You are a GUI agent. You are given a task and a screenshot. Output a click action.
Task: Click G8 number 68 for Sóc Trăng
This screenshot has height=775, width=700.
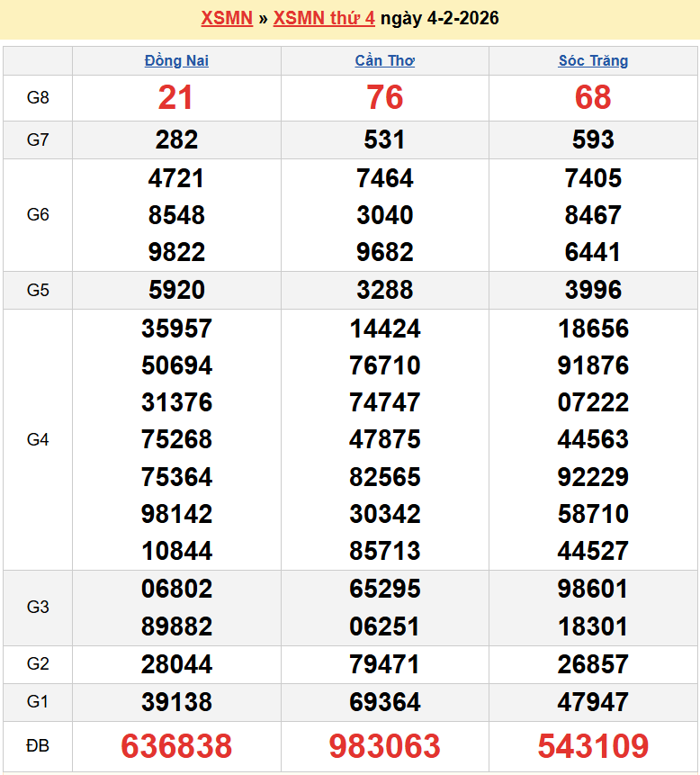point(593,98)
